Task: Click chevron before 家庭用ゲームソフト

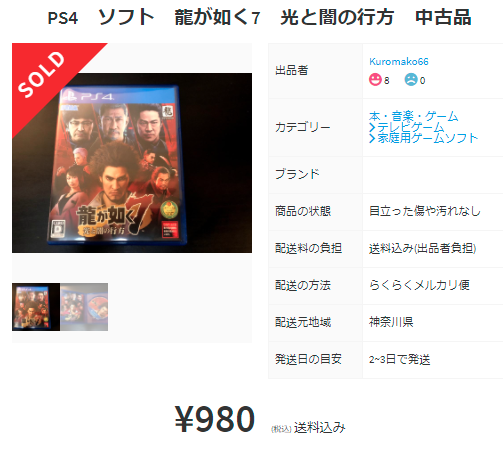Action: click(x=372, y=138)
